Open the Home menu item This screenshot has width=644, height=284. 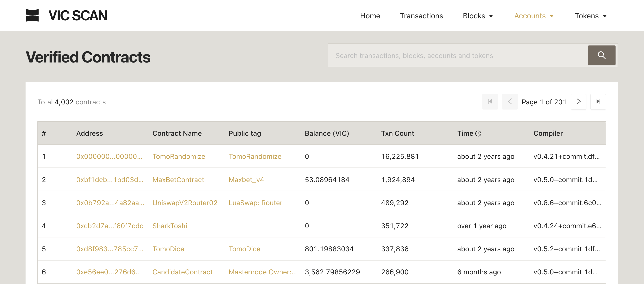[x=370, y=16]
